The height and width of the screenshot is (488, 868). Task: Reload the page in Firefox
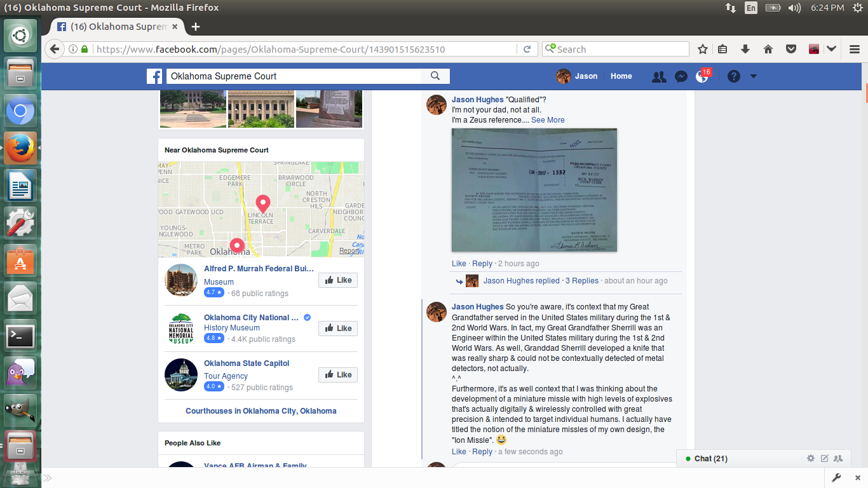[x=527, y=49]
